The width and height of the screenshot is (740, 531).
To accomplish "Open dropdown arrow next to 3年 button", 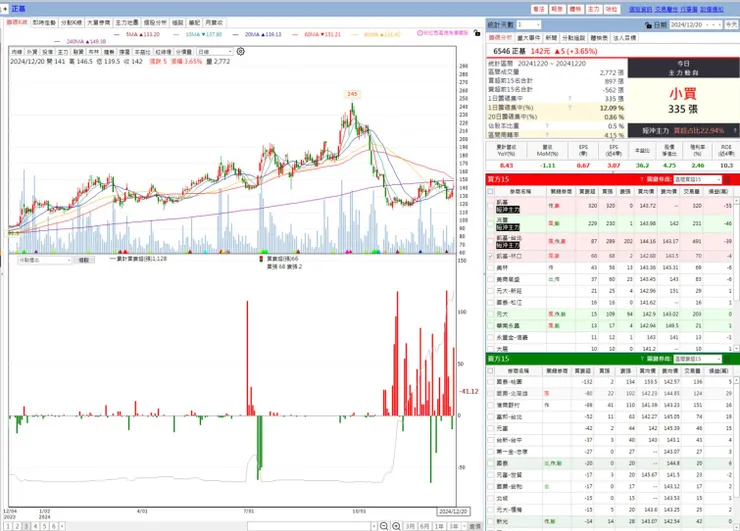I will point(464,526).
